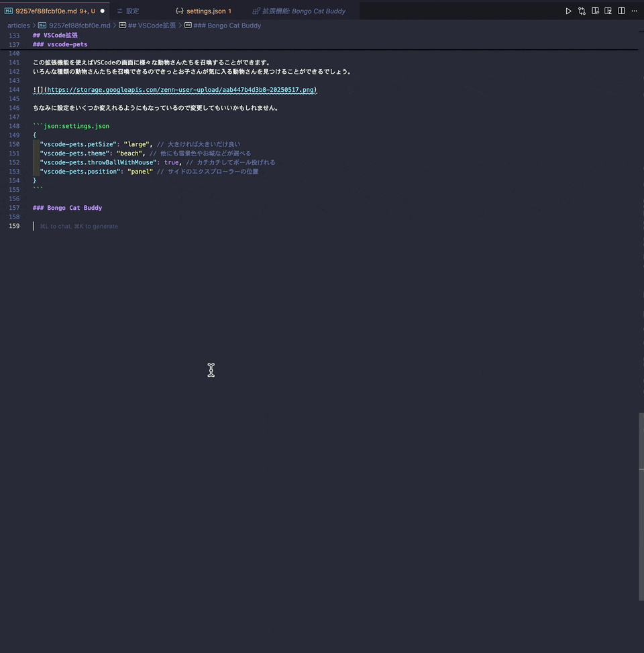The height and width of the screenshot is (653, 644).
Task: Open the storage.googleapis.com image URL link
Action: [180, 90]
